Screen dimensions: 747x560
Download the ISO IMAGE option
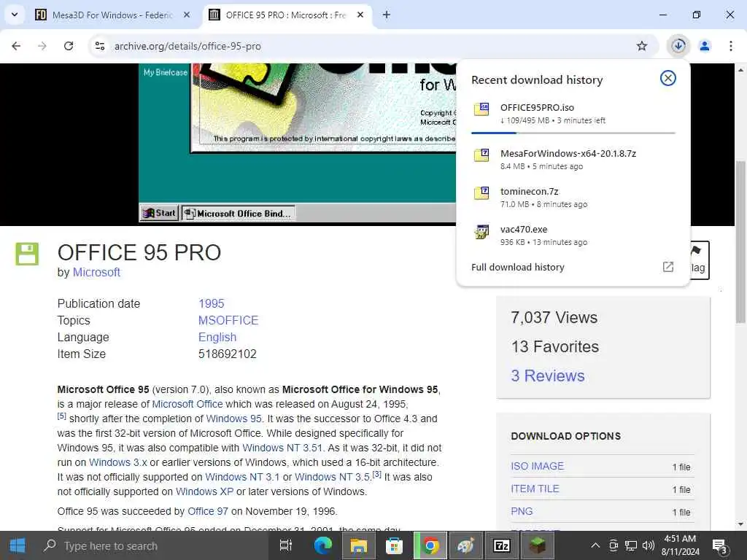click(x=537, y=466)
